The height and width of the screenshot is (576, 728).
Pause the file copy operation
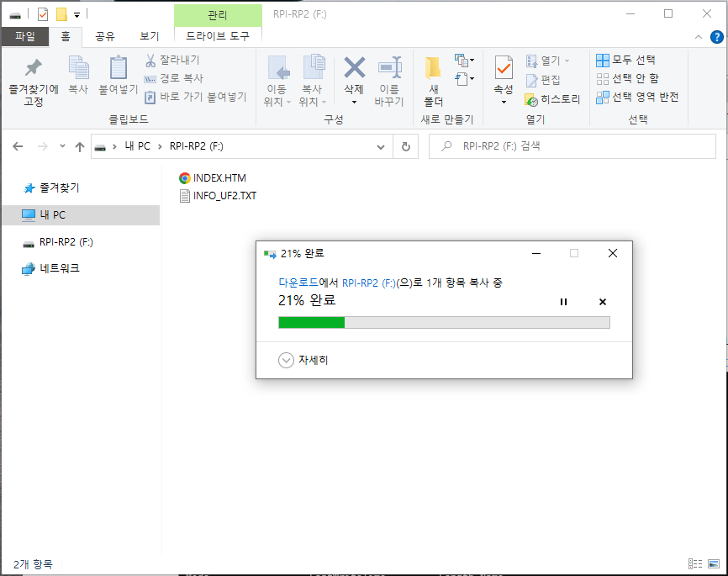(x=563, y=302)
